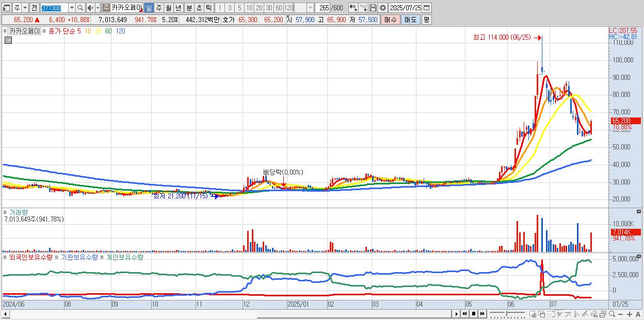This screenshot has width=644, height=320.
Task: Select the 3 interval button
Action: pos(230,8)
